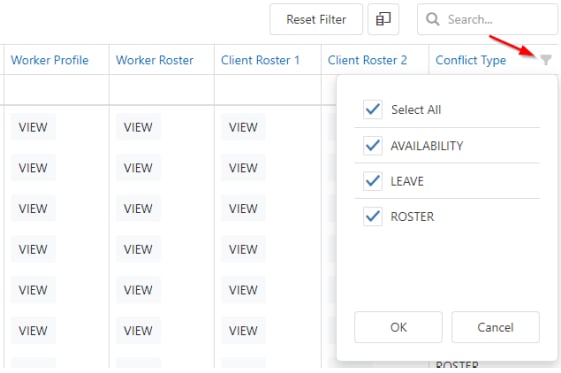Uncheck the AVAILABILITY checkbox
561x373 pixels.
pyautogui.click(x=372, y=145)
